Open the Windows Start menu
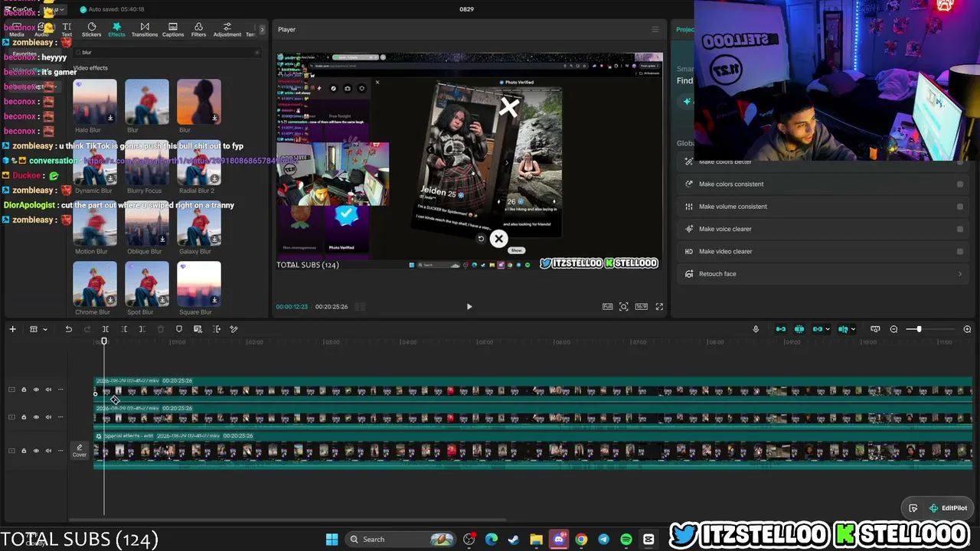Image resolution: width=980 pixels, height=551 pixels. point(332,540)
